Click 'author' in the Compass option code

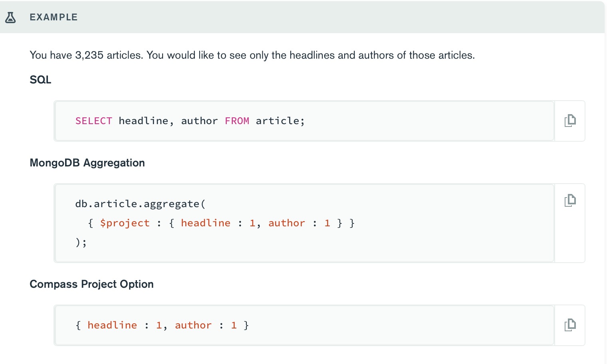pos(193,325)
